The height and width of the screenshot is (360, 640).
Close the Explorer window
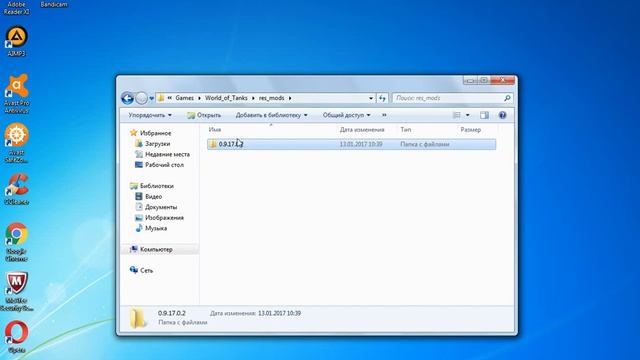(x=503, y=81)
